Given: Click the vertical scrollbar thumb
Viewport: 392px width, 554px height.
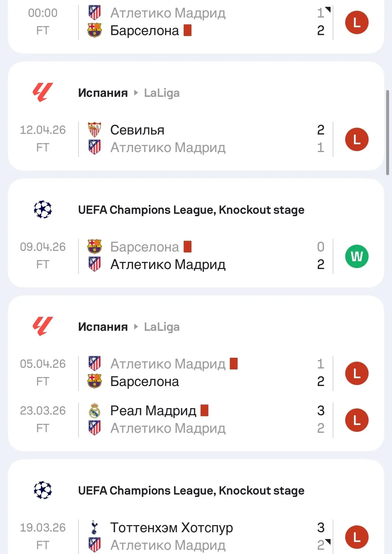Looking at the screenshot, I should pyautogui.click(x=387, y=133).
